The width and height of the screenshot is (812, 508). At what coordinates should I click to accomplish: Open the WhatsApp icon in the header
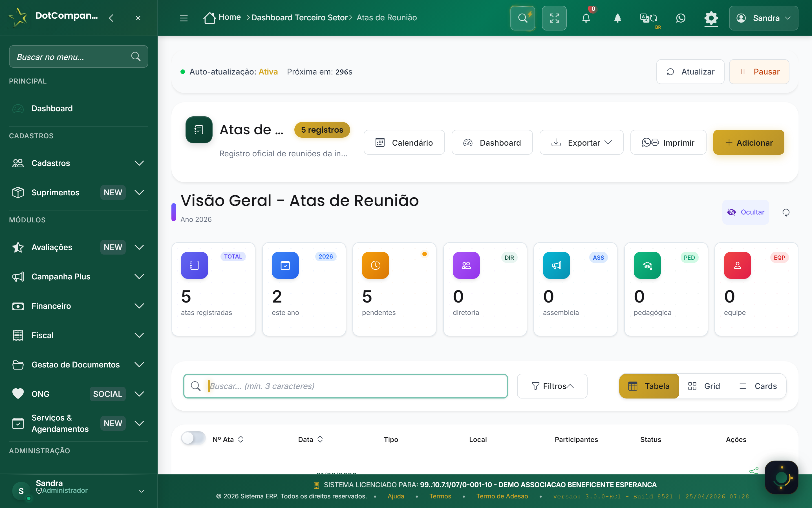click(680, 18)
